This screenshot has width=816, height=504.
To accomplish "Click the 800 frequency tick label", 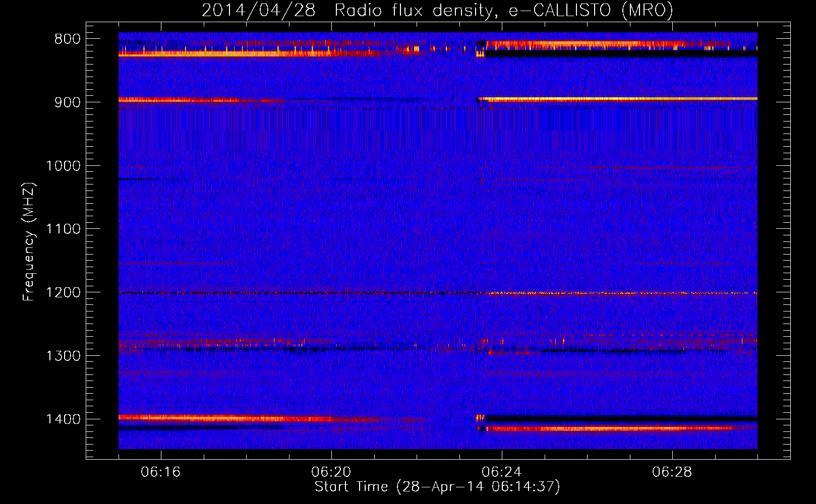I will 67,39.
